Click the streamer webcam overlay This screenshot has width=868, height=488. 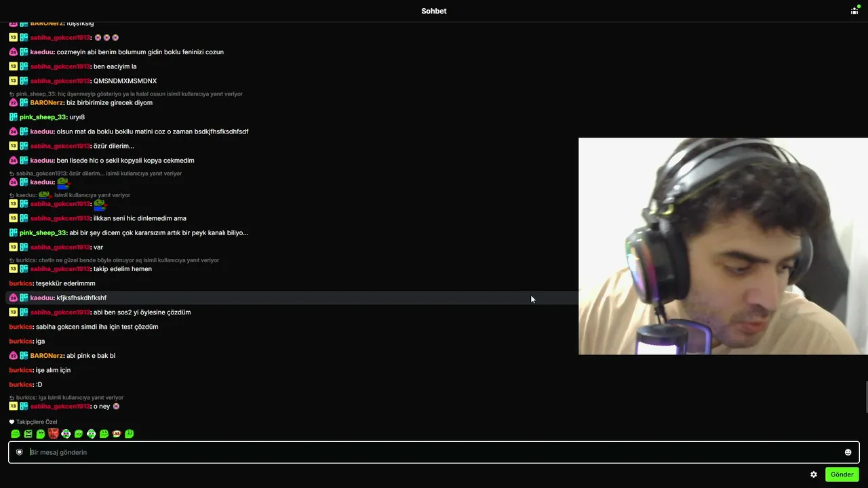(723, 246)
